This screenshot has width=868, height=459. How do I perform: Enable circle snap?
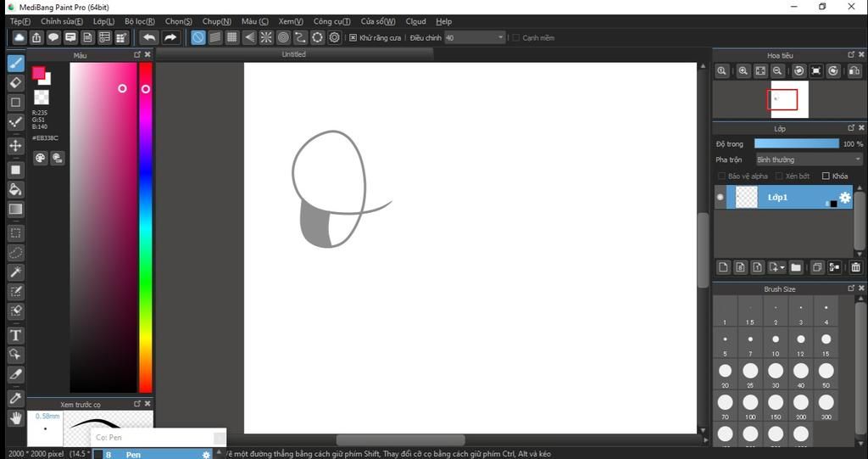[x=283, y=37]
